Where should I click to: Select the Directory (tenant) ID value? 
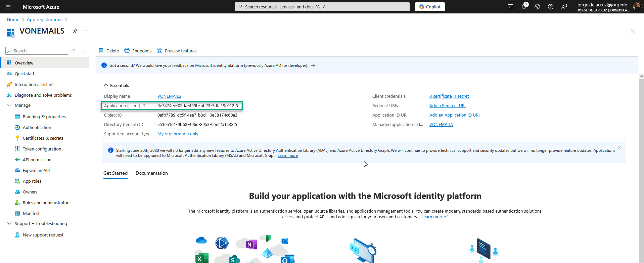tap(197, 124)
